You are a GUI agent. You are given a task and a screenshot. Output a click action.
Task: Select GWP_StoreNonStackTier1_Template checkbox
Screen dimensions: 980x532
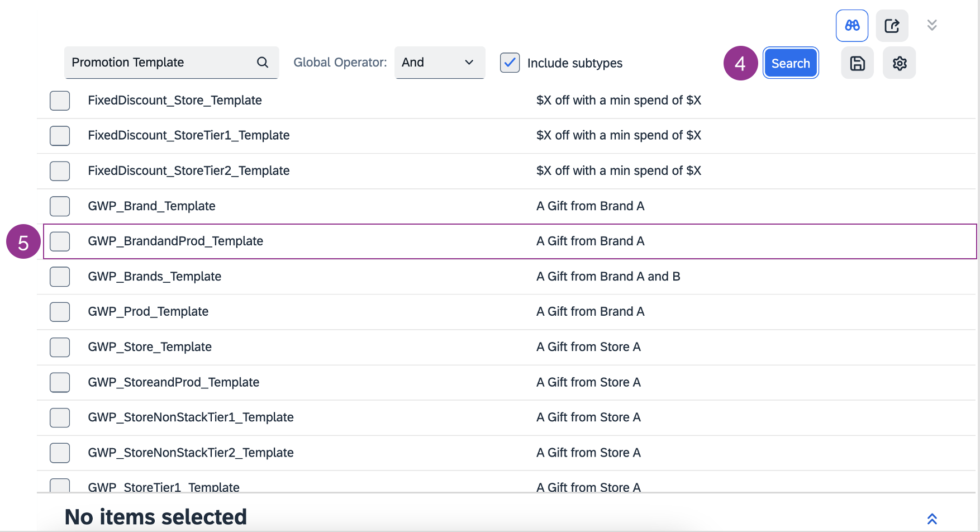(x=60, y=417)
